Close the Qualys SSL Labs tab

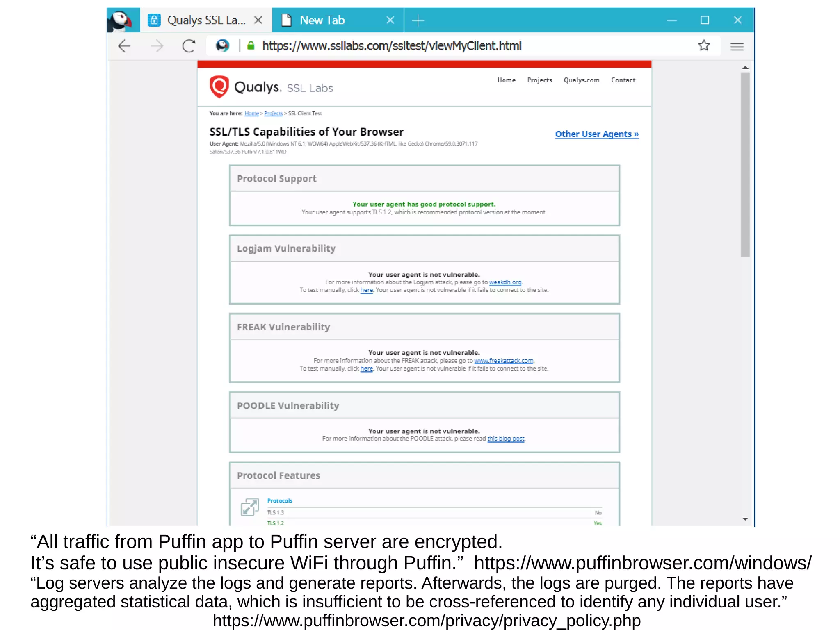click(258, 20)
